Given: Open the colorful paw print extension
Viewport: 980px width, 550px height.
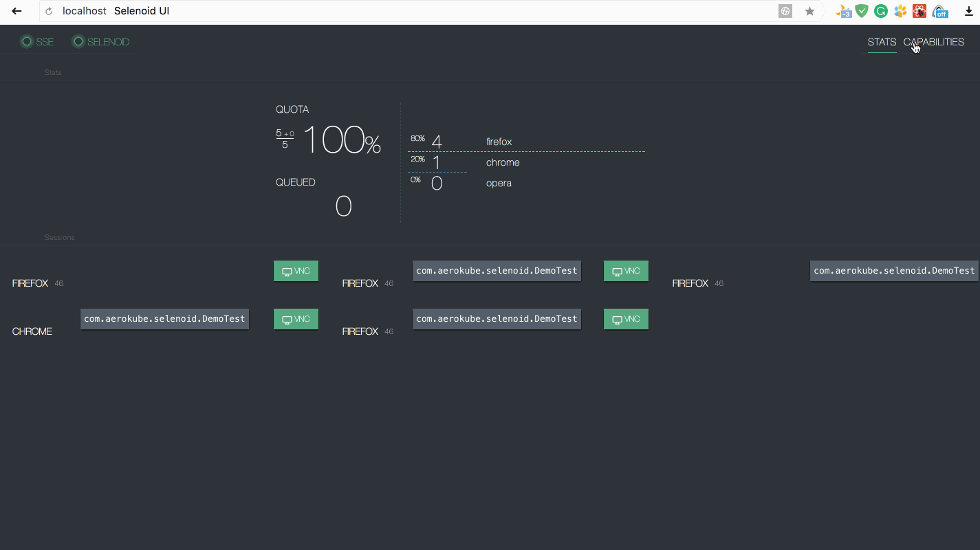Looking at the screenshot, I should pos(900,11).
